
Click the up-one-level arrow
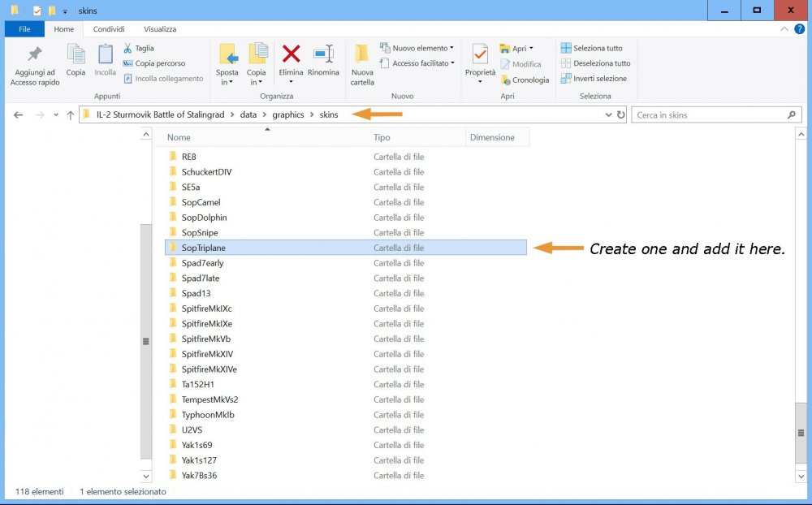coord(71,115)
